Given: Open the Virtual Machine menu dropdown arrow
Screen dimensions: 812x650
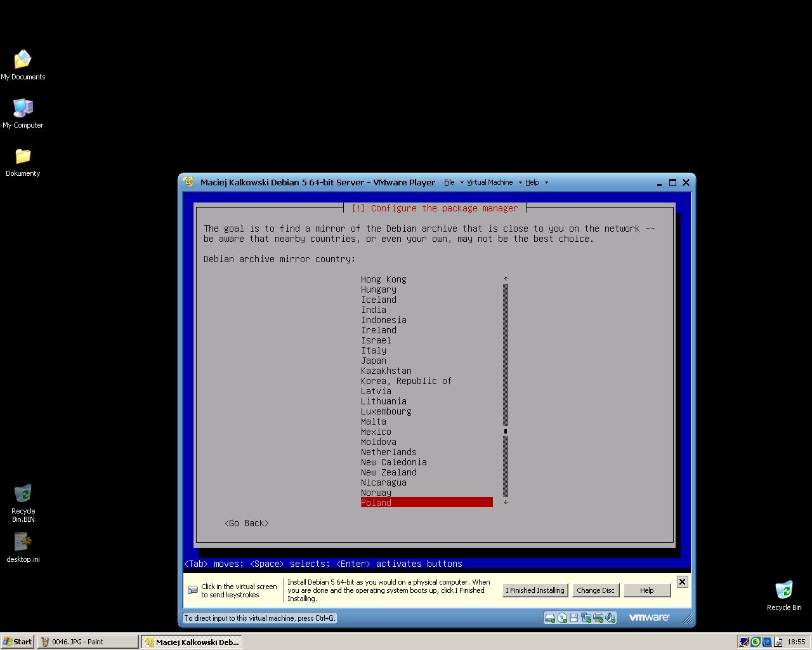Looking at the screenshot, I should pos(520,183).
